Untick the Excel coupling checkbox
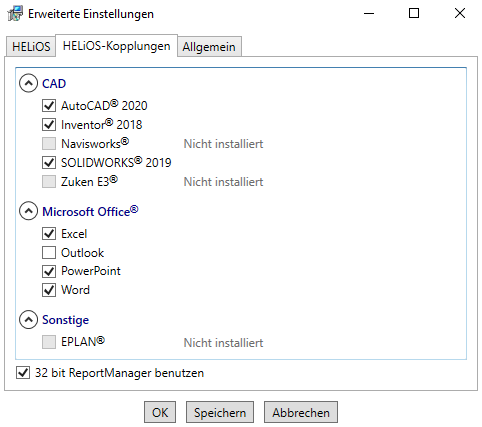 (x=49, y=234)
